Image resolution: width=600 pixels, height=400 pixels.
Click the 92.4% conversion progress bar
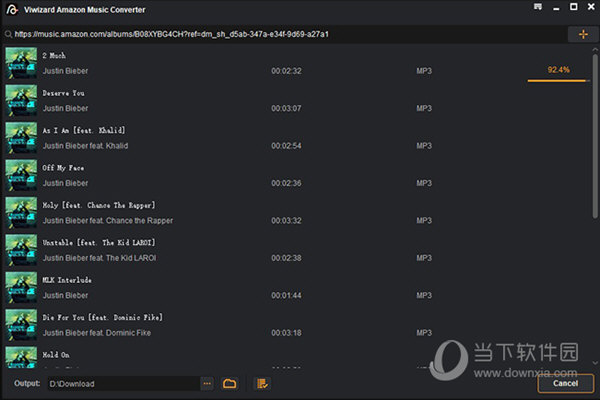click(558, 81)
